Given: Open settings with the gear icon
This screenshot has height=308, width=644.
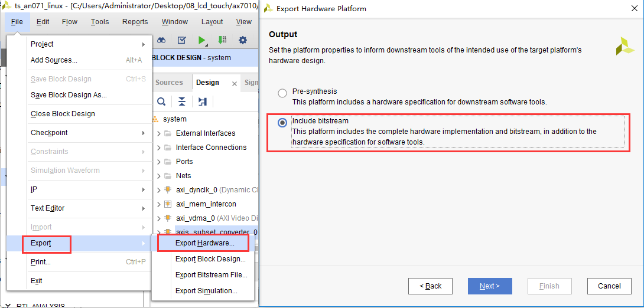Looking at the screenshot, I should click(x=243, y=40).
